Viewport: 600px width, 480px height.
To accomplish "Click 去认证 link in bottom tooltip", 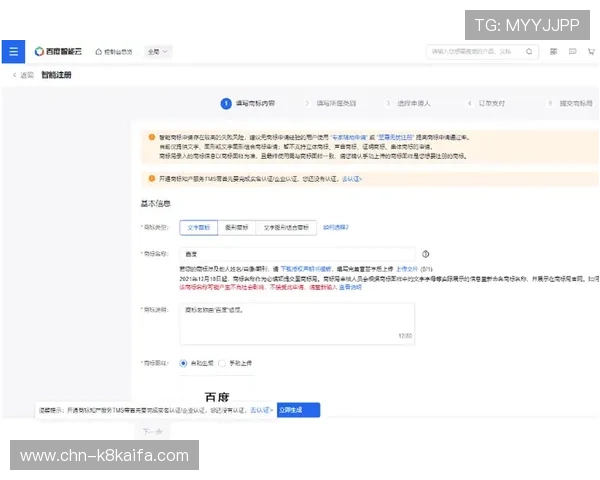I will 261,410.
